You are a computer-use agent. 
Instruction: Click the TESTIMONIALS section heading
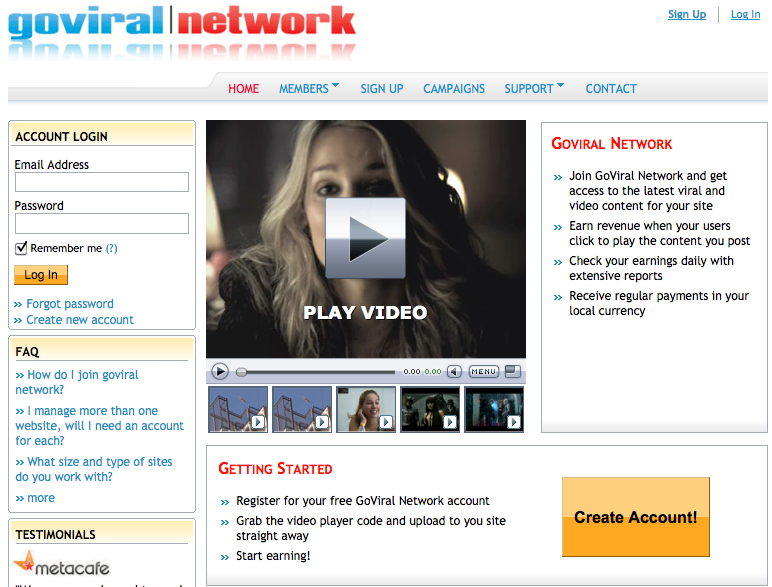(55, 535)
